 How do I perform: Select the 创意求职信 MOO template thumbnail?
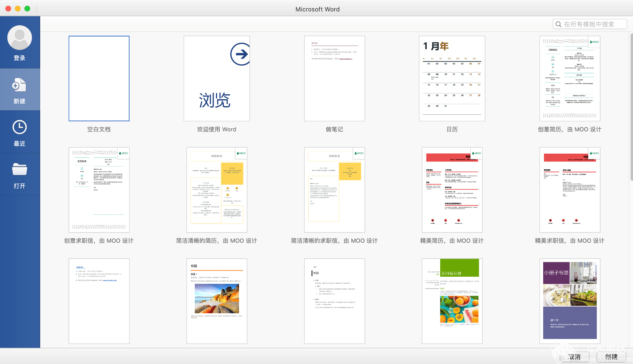point(99,190)
